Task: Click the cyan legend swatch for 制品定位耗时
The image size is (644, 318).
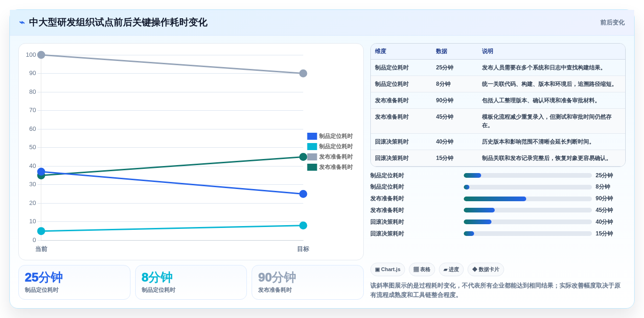Action: (312, 146)
